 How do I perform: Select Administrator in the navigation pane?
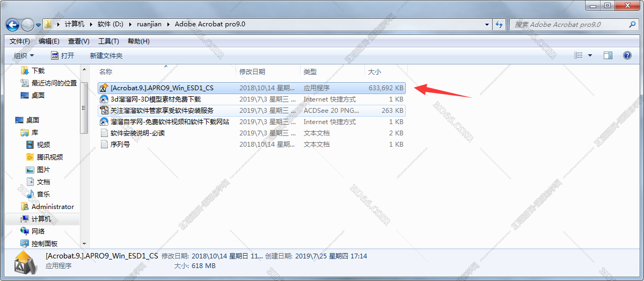(53, 206)
